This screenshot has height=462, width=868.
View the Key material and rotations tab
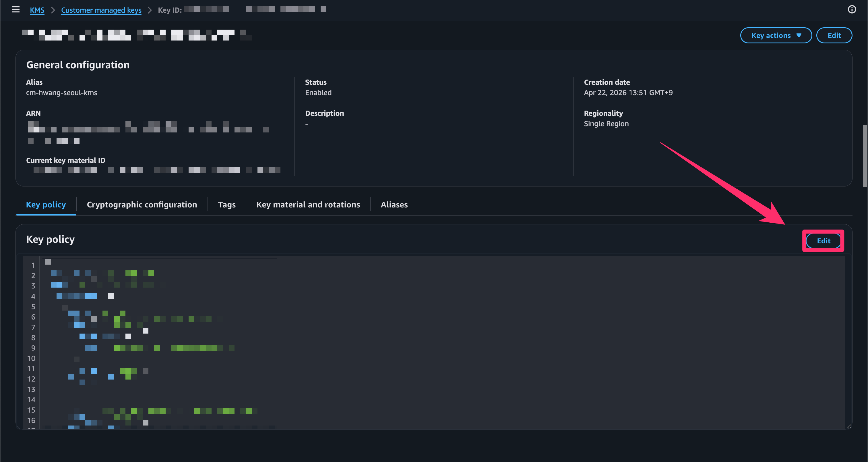(308, 204)
